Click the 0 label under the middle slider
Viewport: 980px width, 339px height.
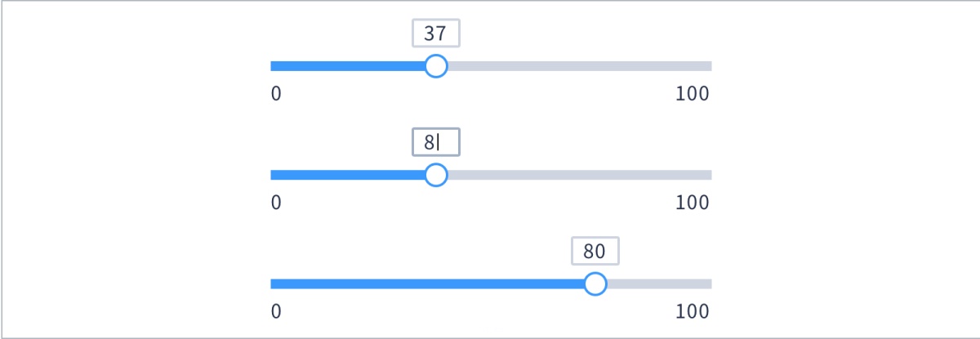(276, 203)
